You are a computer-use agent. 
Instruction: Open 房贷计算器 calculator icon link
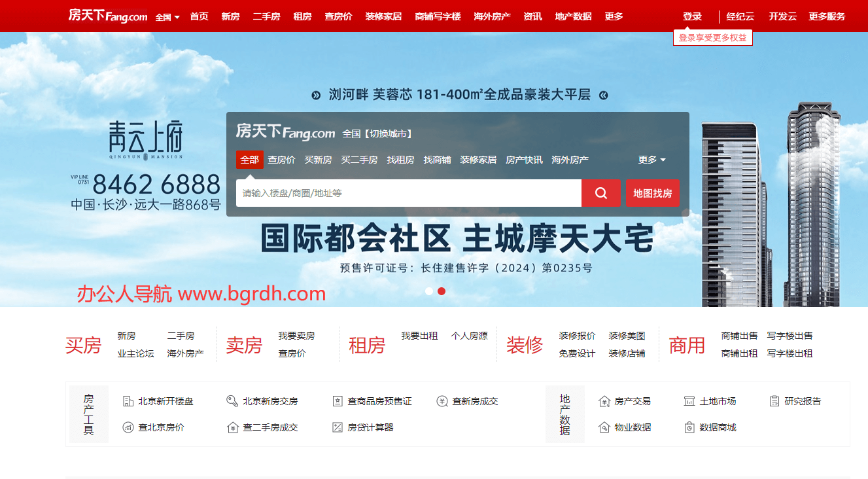(x=362, y=427)
